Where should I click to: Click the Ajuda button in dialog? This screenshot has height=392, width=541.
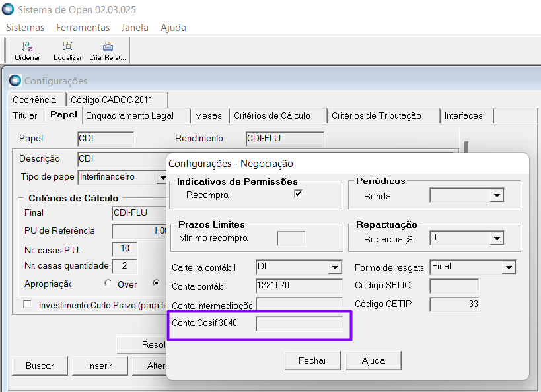click(x=373, y=361)
